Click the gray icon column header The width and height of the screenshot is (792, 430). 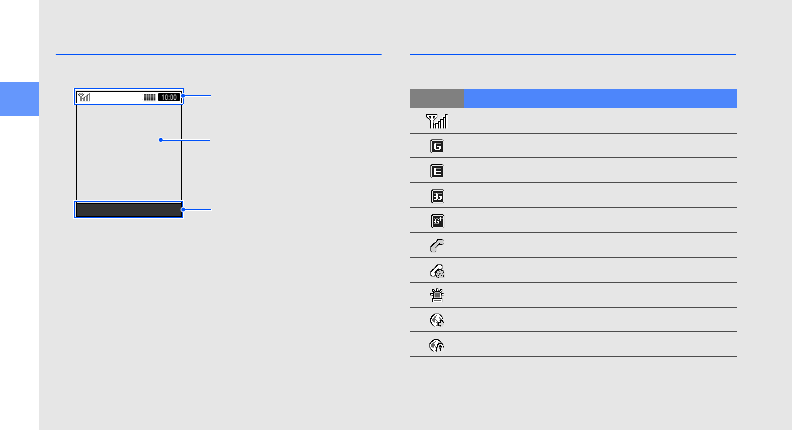[x=437, y=98]
